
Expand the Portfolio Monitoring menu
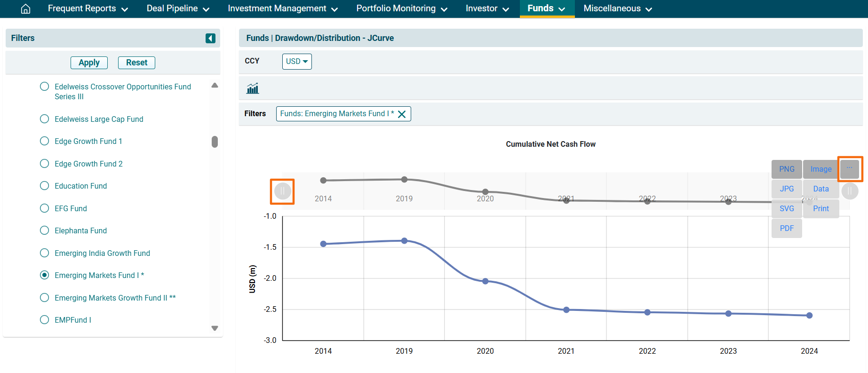402,8
